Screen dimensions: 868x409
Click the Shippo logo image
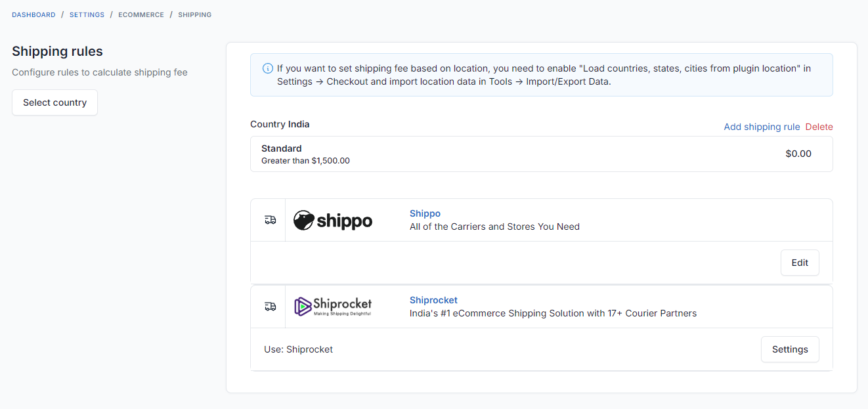(333, 221)
